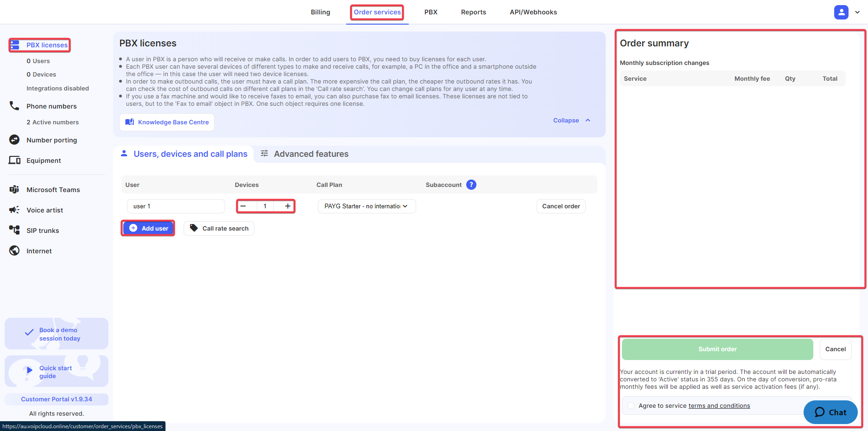Open the Billing menu
The height and width of the screenshot is (431, 868).
point(320,12)
